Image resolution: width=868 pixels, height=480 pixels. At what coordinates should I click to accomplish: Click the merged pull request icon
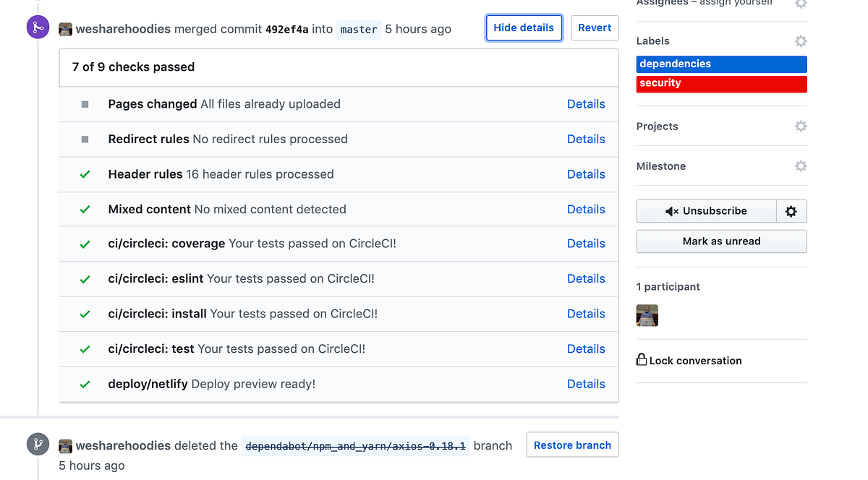pos(37,27)
